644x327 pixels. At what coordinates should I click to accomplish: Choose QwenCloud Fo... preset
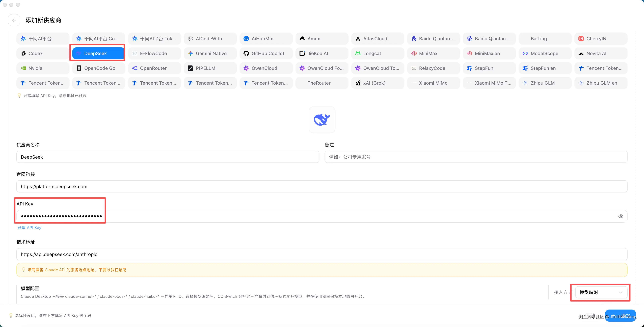click(322, 68)
